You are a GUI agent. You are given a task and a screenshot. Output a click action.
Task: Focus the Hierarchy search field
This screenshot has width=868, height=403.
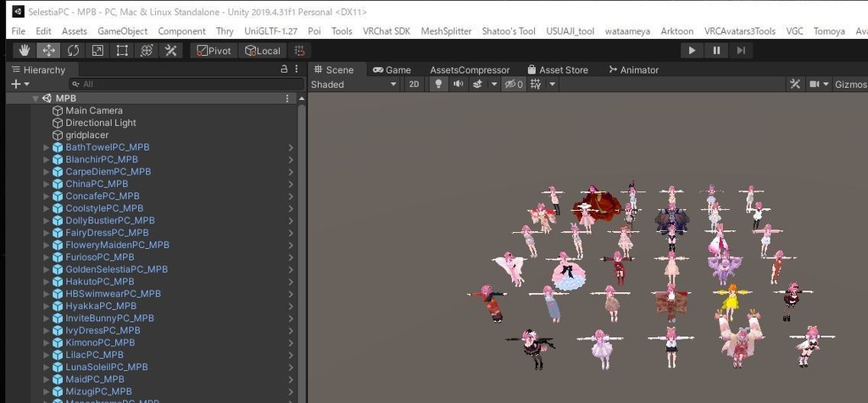(186, 84)
